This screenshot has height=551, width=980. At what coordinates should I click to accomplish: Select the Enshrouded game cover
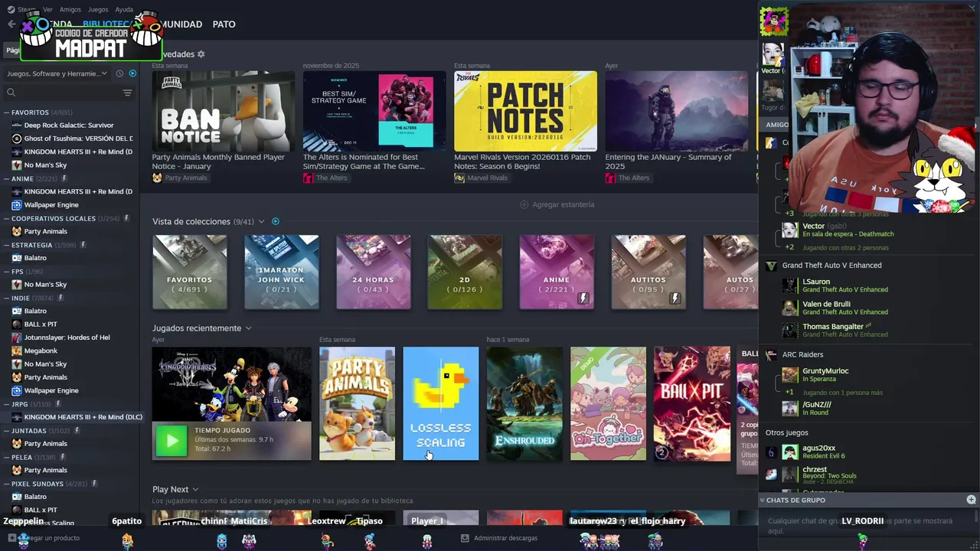coord(524,404)
